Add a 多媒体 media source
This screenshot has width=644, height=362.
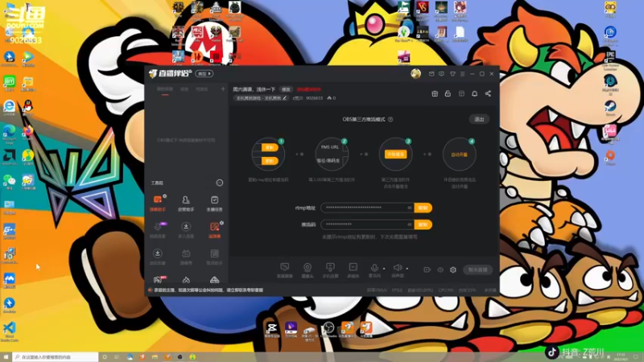click(353, 270)
